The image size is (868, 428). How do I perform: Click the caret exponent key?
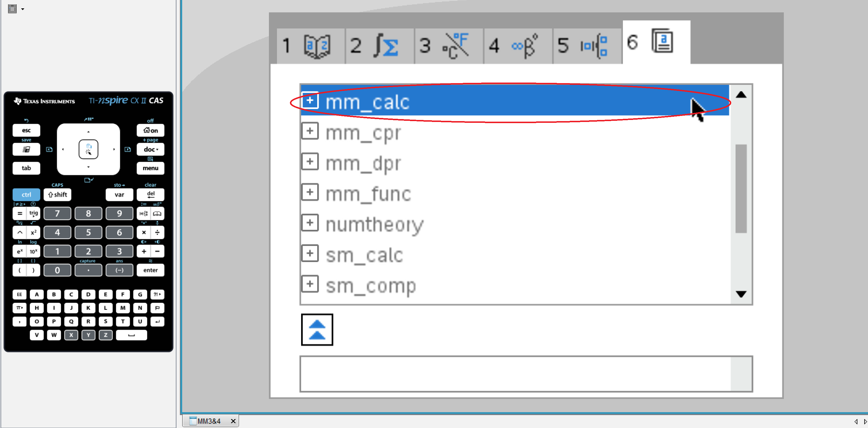pos(20,232)
